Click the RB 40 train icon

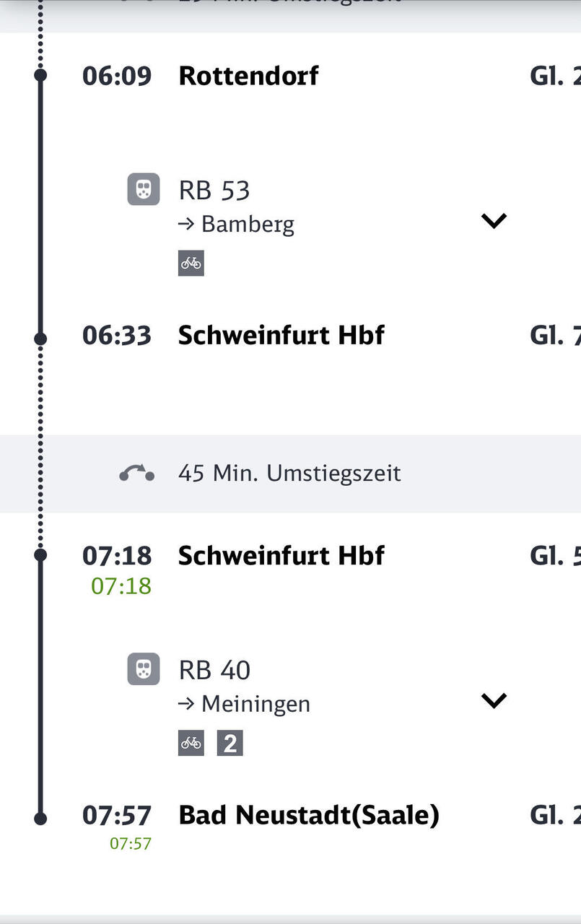(144, 668)
